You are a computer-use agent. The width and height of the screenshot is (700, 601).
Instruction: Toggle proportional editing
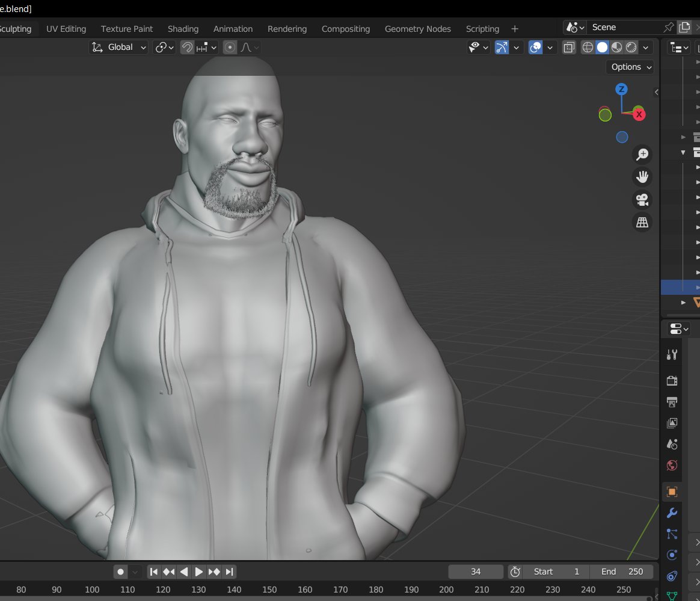tap(230, 48)
